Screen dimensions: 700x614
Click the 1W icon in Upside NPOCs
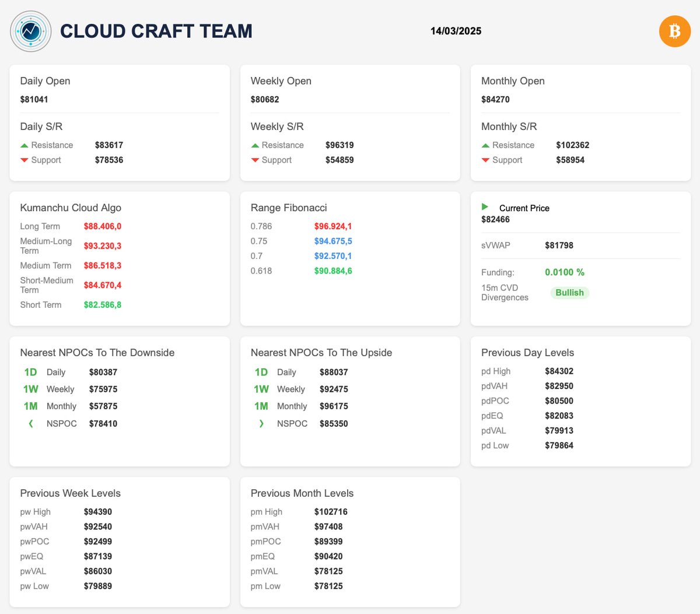[x=261, y=389]
